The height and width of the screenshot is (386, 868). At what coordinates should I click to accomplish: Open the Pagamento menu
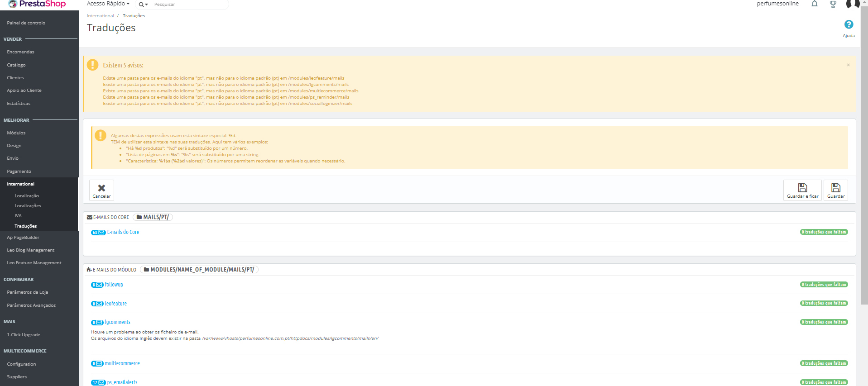19,172
